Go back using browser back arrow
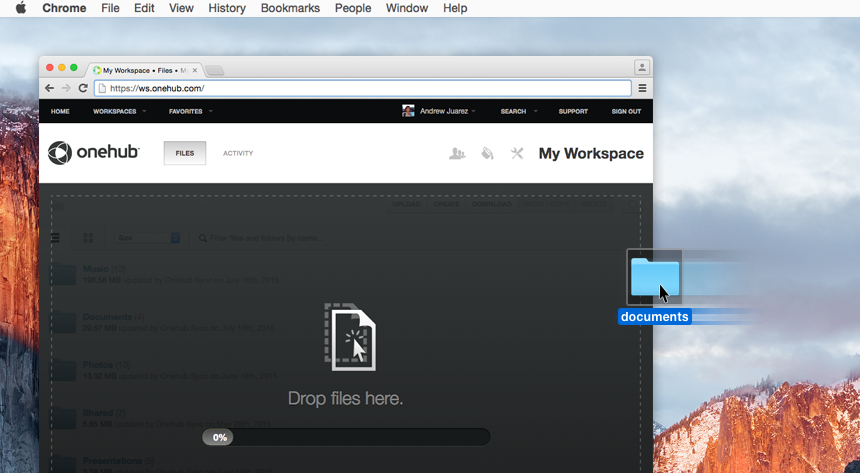This screenshot has height=473, width=860. 49,88
